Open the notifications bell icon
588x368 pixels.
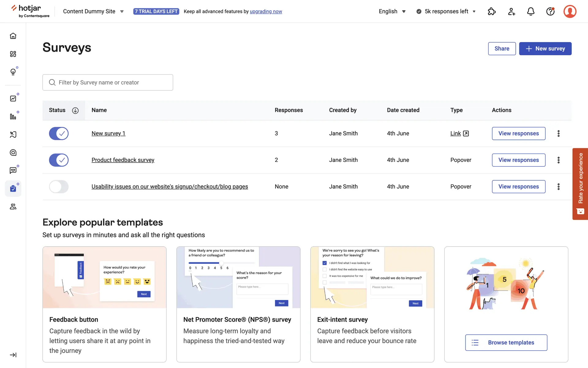tap(531, 12)
